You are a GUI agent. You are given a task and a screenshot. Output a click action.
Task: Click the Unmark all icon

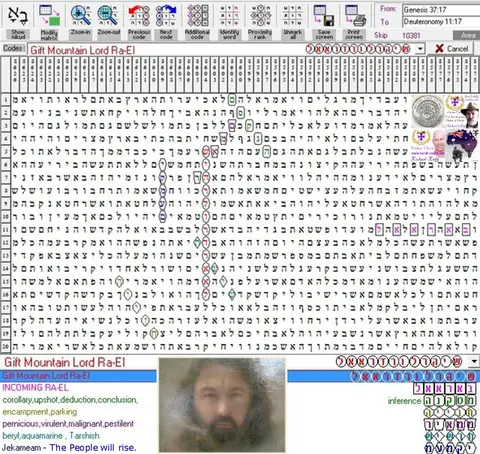pyautogui.click(x=292, y=15)
